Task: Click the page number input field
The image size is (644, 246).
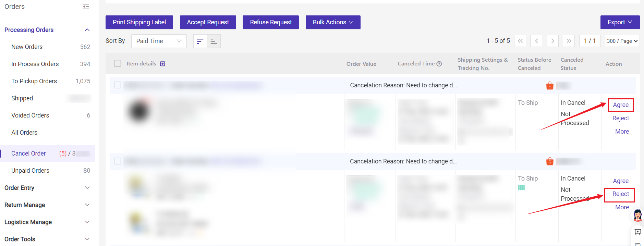Action: click(x=590, y=41)
